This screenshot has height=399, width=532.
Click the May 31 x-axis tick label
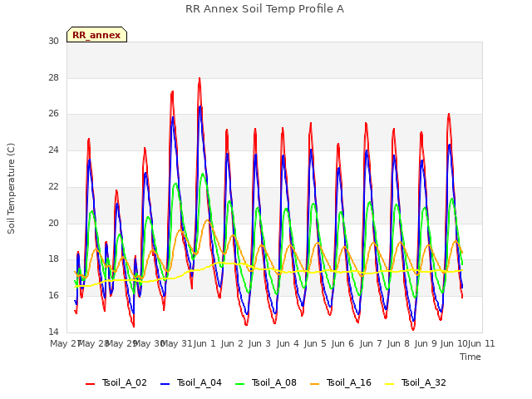pos(176,343)
